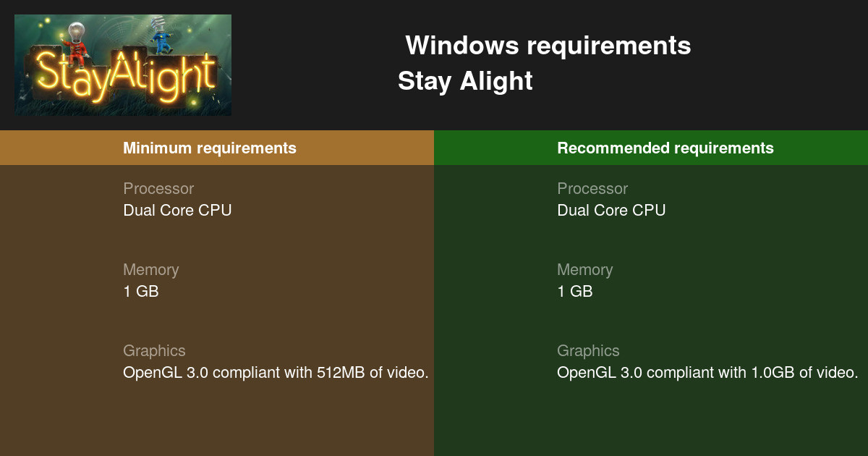
Task: Open the Recommended requirements header tab
Action: coord(651,148)
